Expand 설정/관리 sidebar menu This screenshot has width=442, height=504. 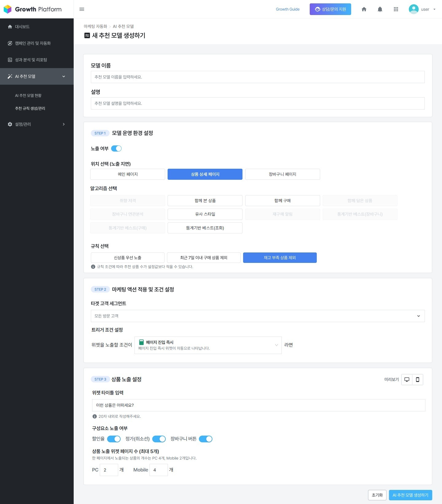tap(37, 124)
